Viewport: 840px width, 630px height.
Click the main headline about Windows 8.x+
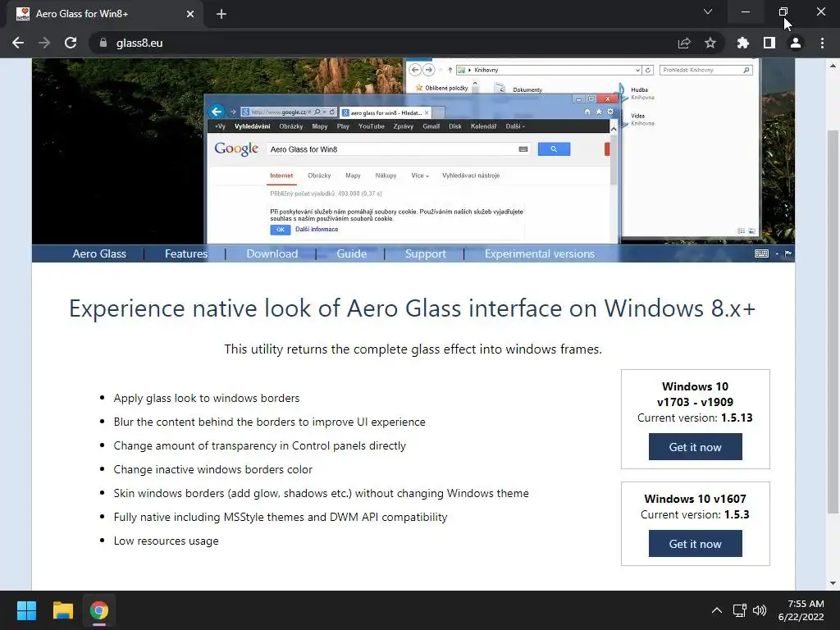point(412,308)
